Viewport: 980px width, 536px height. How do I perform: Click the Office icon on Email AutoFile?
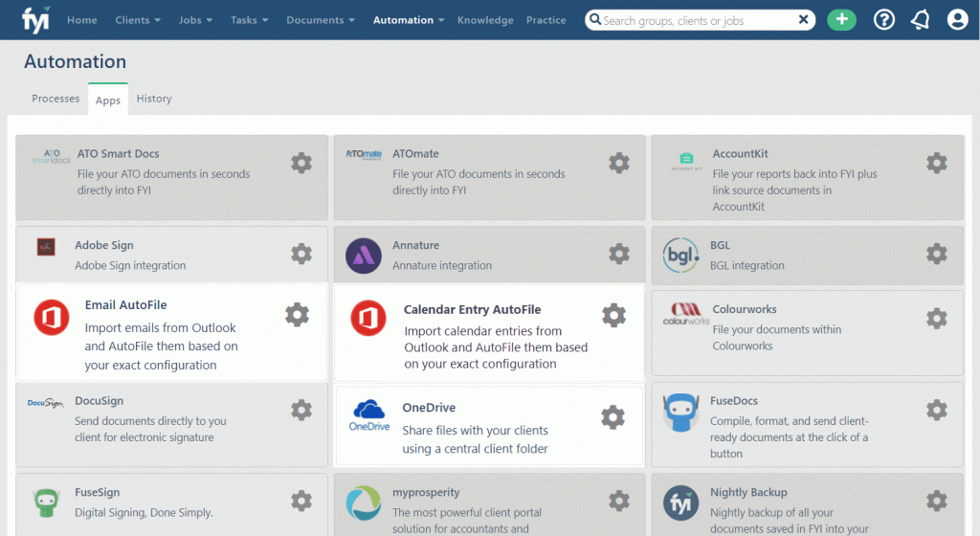coord(52,318)
